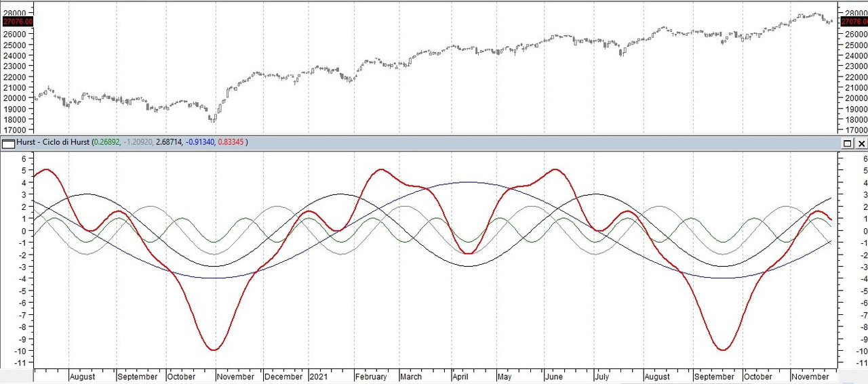Screen dimensions: 868x384
Task: Maximize the Hurst indicator panel
Action: coord(848,143)
